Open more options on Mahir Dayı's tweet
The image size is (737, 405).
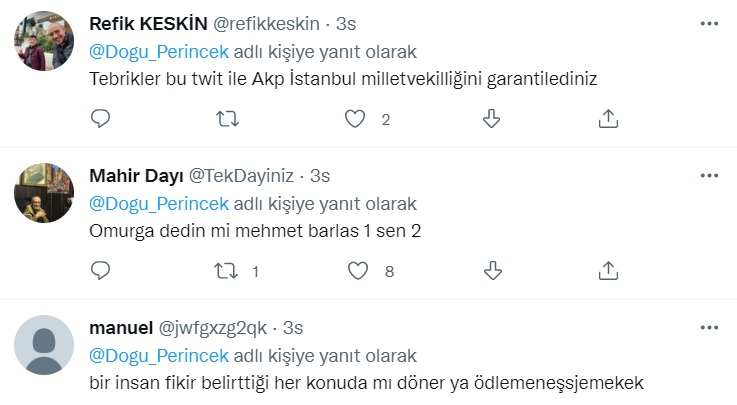(x=709, y=175)
